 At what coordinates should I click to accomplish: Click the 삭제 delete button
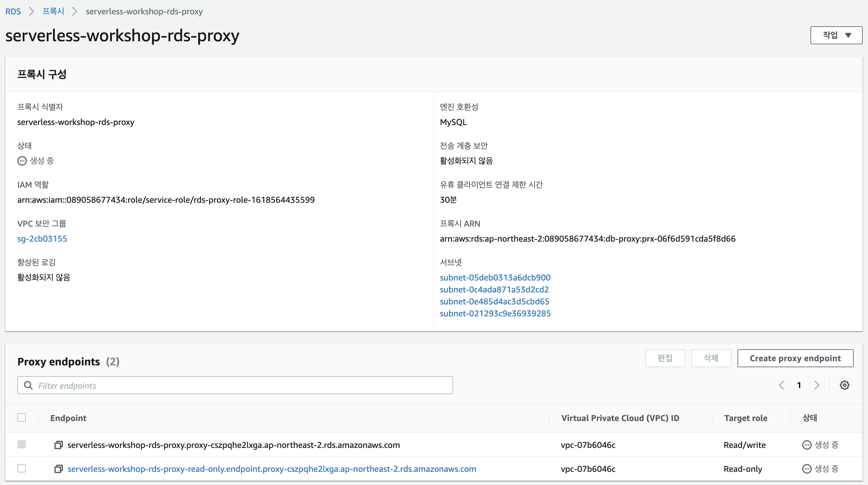coord(711,358)
